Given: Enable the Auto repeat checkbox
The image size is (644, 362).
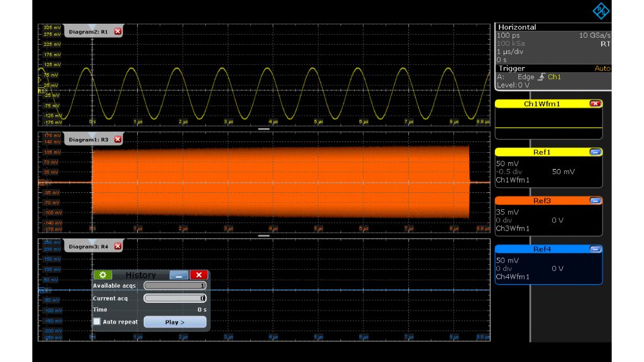Looking at the screenshot, I should pos(97,322).
